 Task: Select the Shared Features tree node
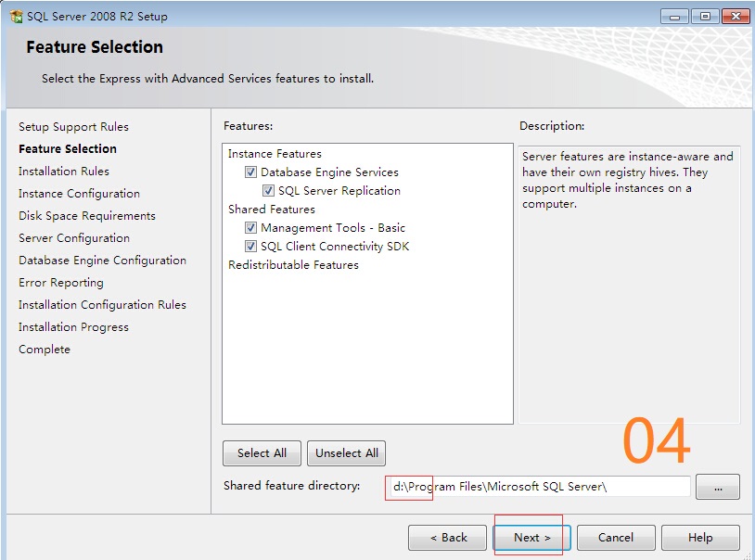point(272,210)
